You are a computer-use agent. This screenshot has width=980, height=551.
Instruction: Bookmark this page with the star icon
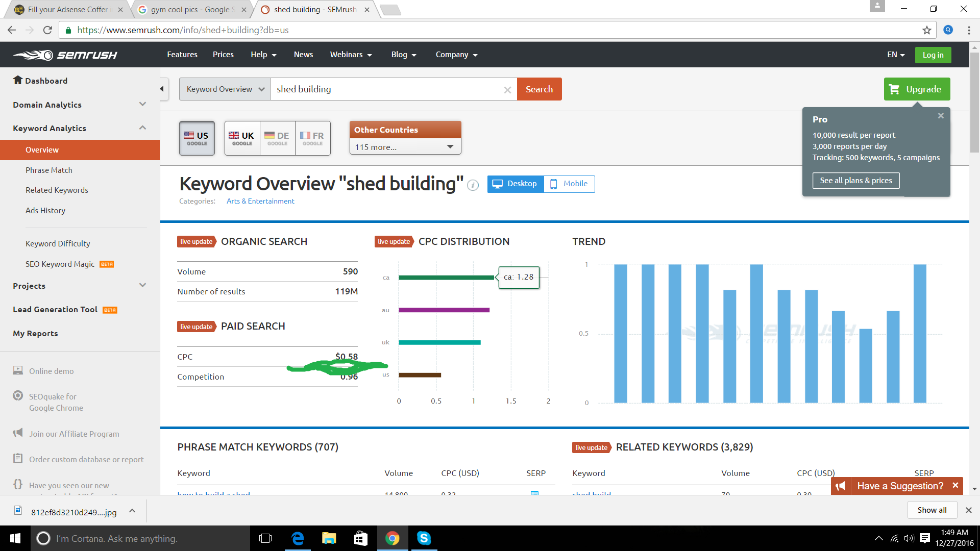(927, 30)
